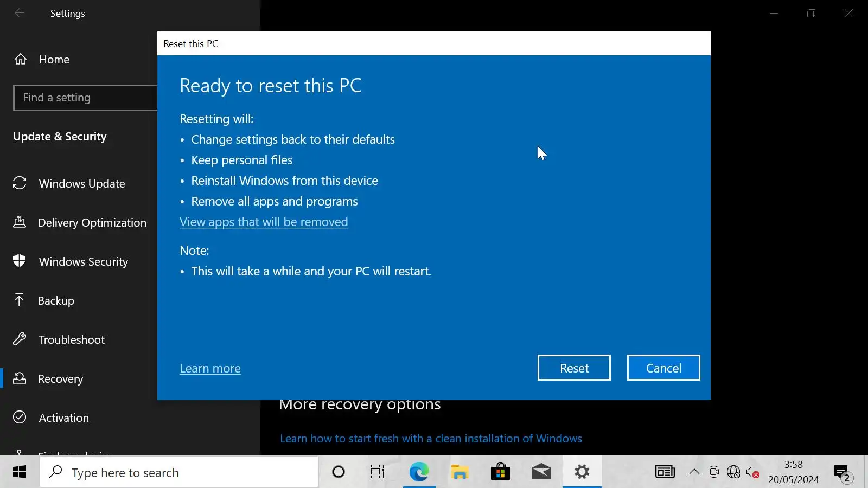Click the 'Keep personal files' bullet text
The height and width of the screenshot is (488, 868).
[x=241, y=160]
